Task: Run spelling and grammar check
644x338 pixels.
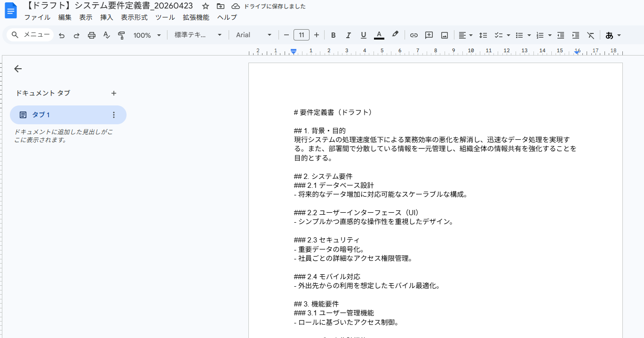Action: 106,35
